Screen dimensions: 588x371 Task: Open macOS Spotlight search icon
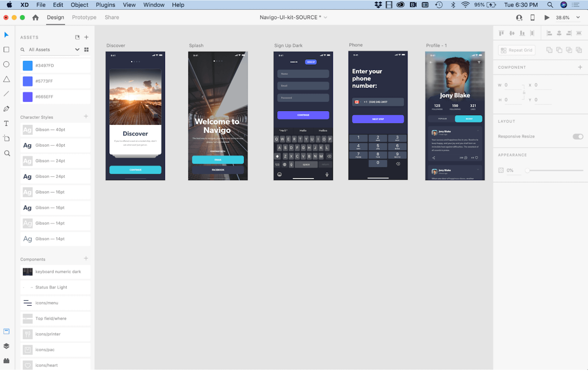click(x=550, y=5)
